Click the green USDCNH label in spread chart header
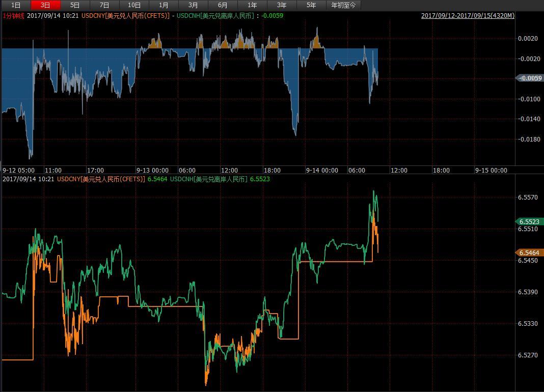Image resolution: width=544 pixels, height=392 pixels. [215, 16]
